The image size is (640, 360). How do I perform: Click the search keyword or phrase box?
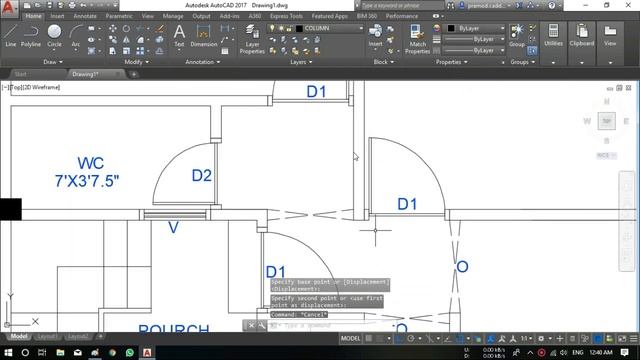point(402,6)
